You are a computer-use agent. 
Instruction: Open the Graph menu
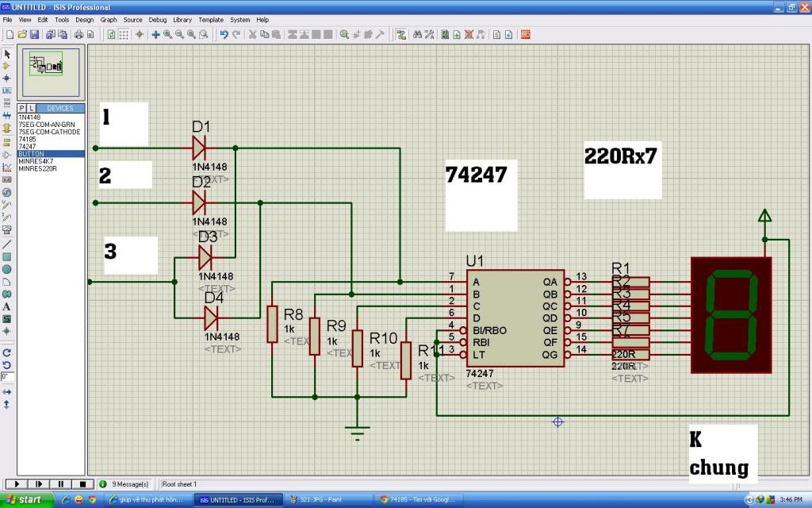tap(108, 20)
